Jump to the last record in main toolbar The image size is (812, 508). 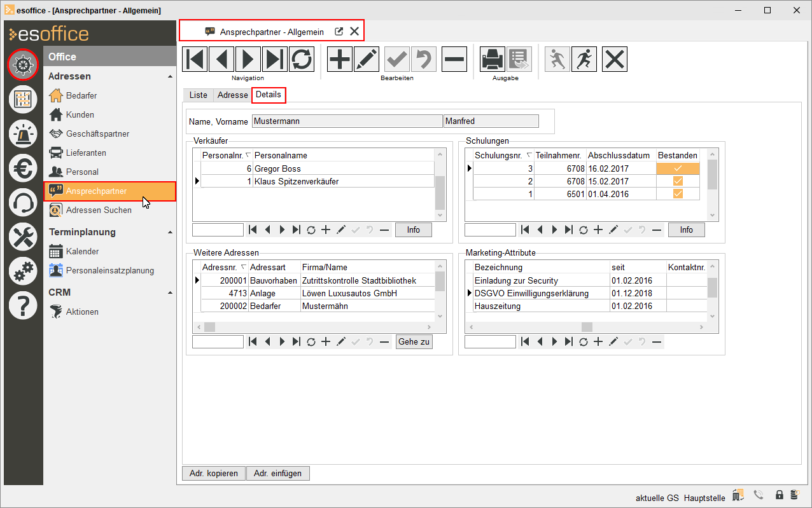tap(275, 59)
